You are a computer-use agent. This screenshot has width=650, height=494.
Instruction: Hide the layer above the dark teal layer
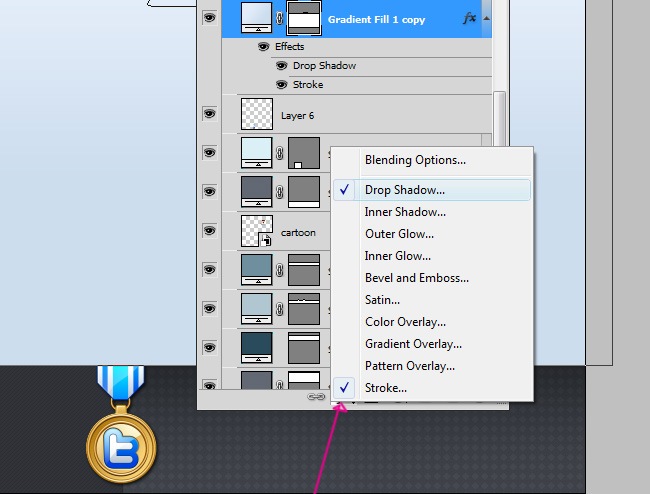[209, 308]
